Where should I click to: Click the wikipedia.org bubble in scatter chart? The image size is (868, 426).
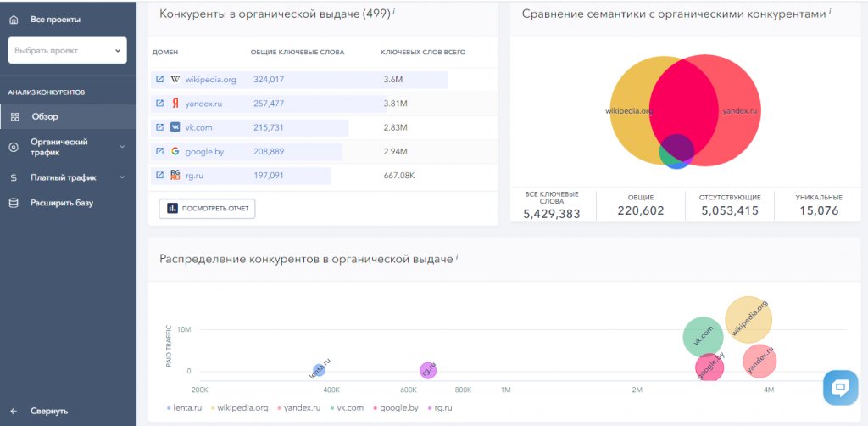tap(748, 320)
